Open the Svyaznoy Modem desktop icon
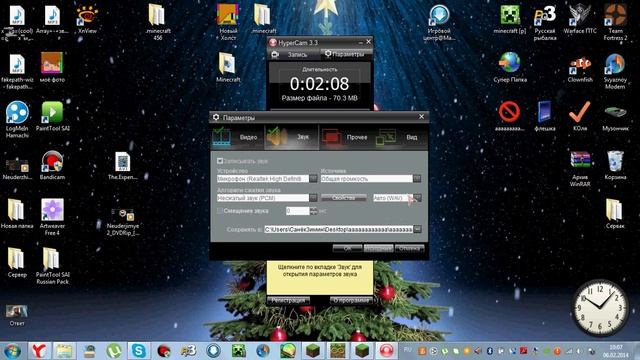Viewport: 640px width, 360px height. click(615, 71)
